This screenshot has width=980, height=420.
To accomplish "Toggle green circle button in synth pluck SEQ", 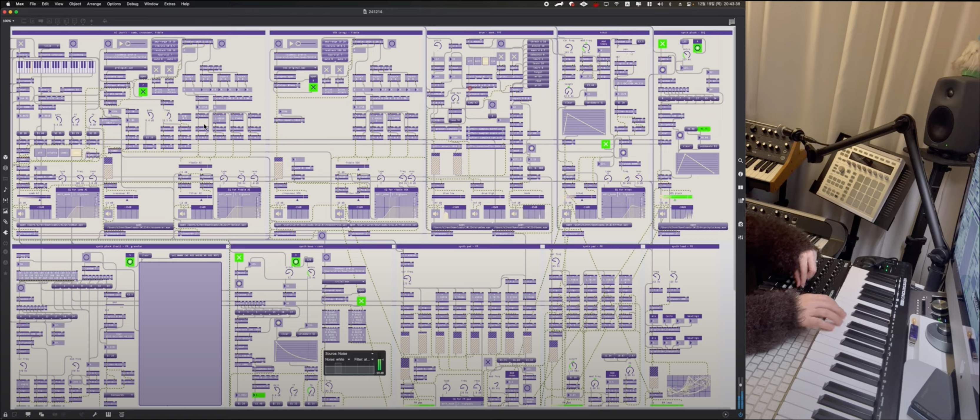I will [697, 48].
